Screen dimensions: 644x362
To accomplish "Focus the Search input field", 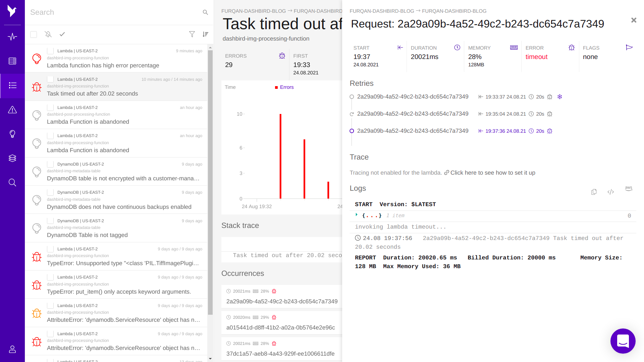I will pyautogui.click(x=114, y=12).
